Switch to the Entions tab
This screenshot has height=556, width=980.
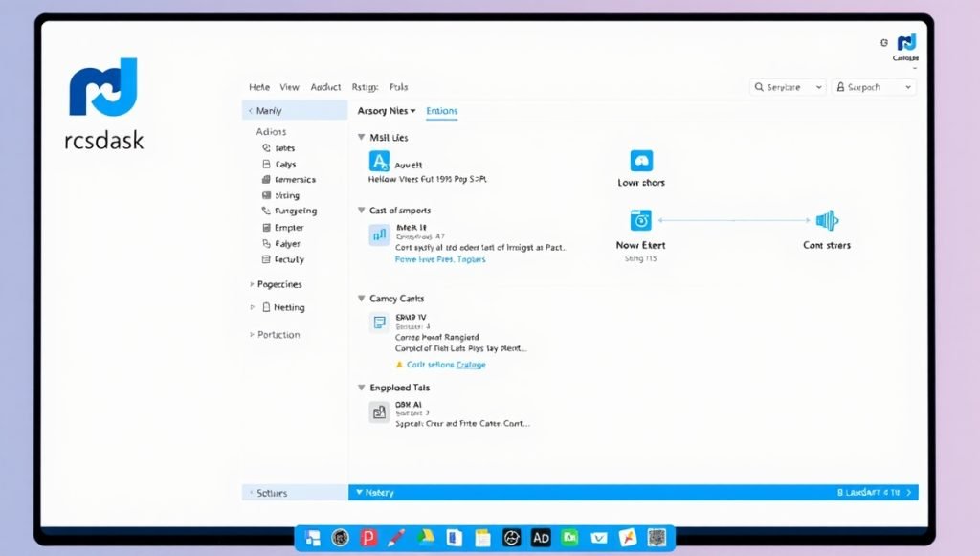coord(441,111)
